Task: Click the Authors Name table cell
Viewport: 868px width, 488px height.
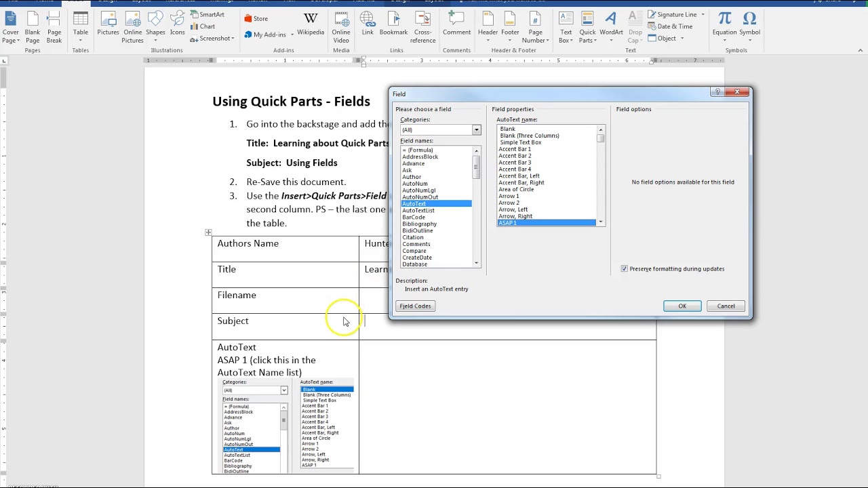Action: tap(285, 249)
